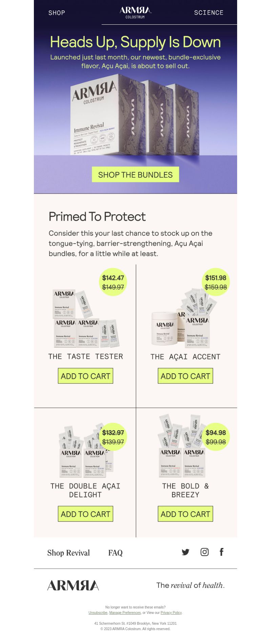
Task: Open the Privacy Policy link
Action: pyautogui.click(x=171, y=613)
